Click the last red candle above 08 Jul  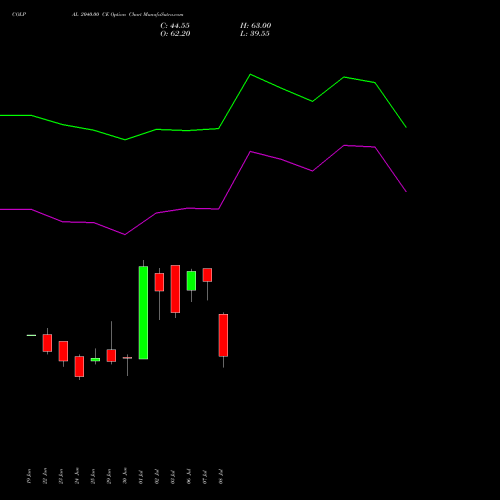[223, 335]
